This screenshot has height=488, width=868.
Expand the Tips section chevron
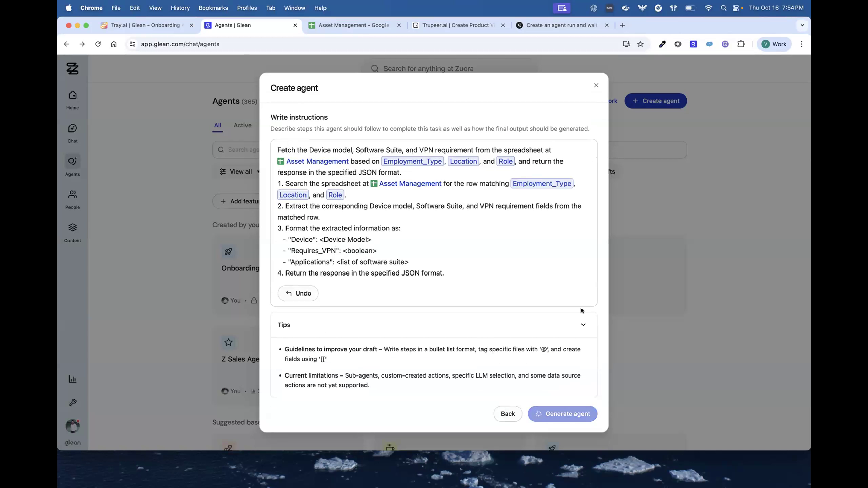point(583,325)
